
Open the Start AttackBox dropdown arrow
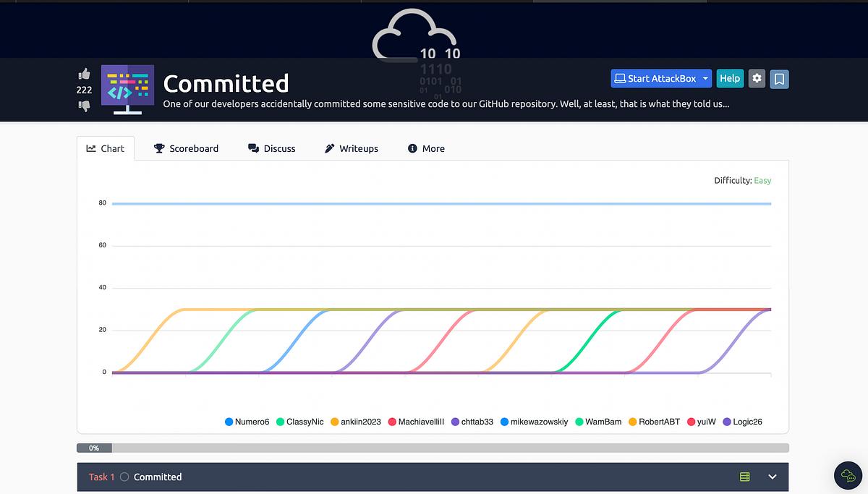click(x=705, y=78)
